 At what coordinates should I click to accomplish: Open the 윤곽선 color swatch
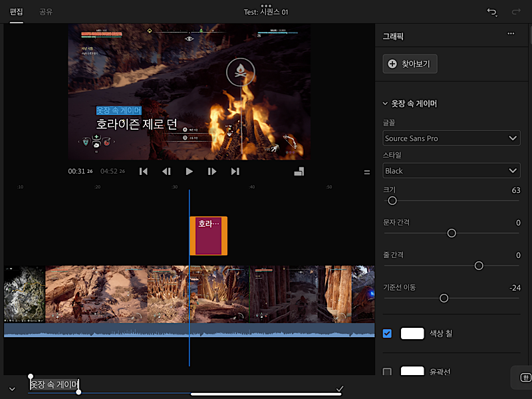[x=412, y=370]
